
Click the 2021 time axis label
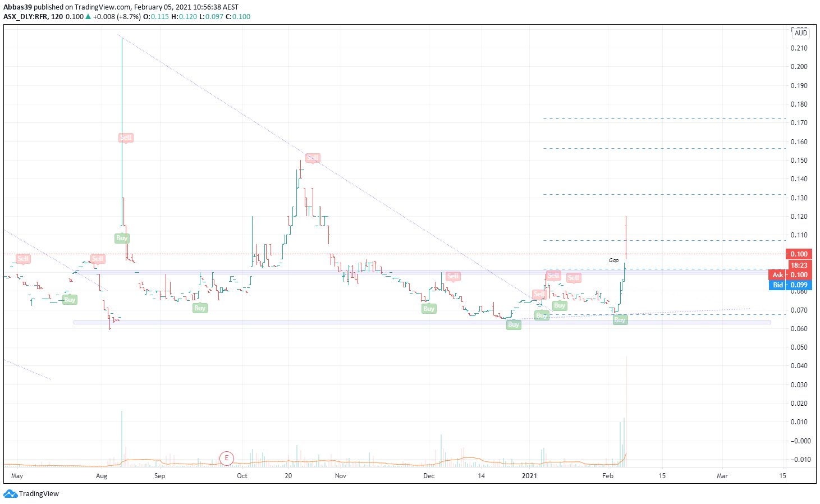[530, 476]
